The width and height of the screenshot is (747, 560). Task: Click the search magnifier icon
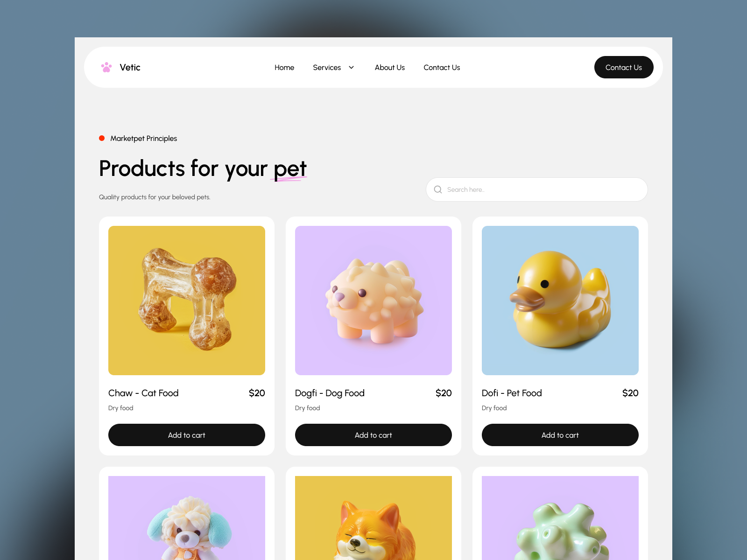(x=438, y=189)
